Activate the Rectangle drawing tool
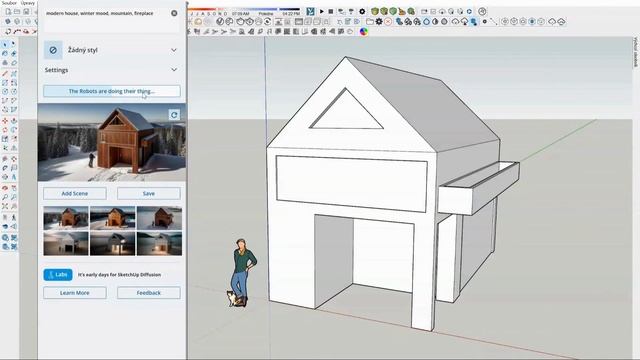The image size is (640, 360). 5,82
